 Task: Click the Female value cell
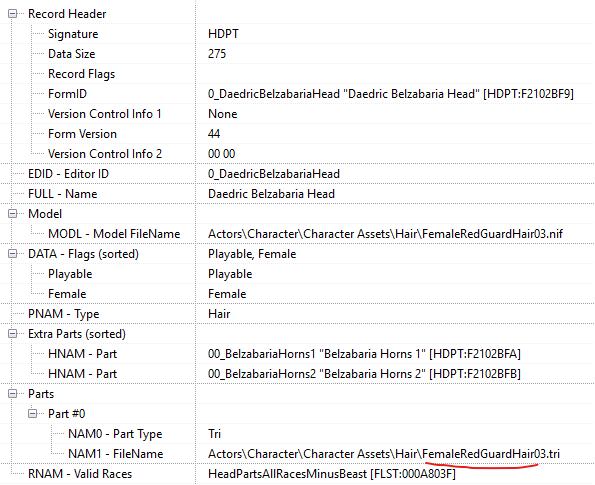[227, 294]
